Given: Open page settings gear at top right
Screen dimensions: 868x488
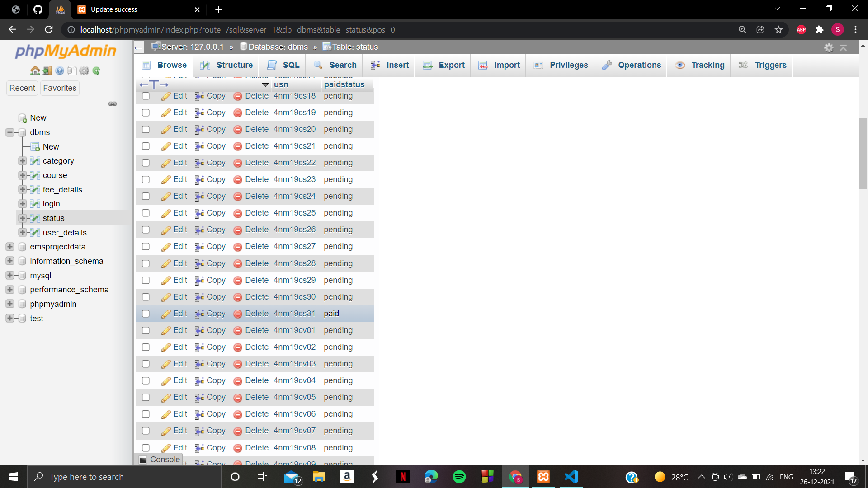Looking at the screenshot, I should (829, 47).
